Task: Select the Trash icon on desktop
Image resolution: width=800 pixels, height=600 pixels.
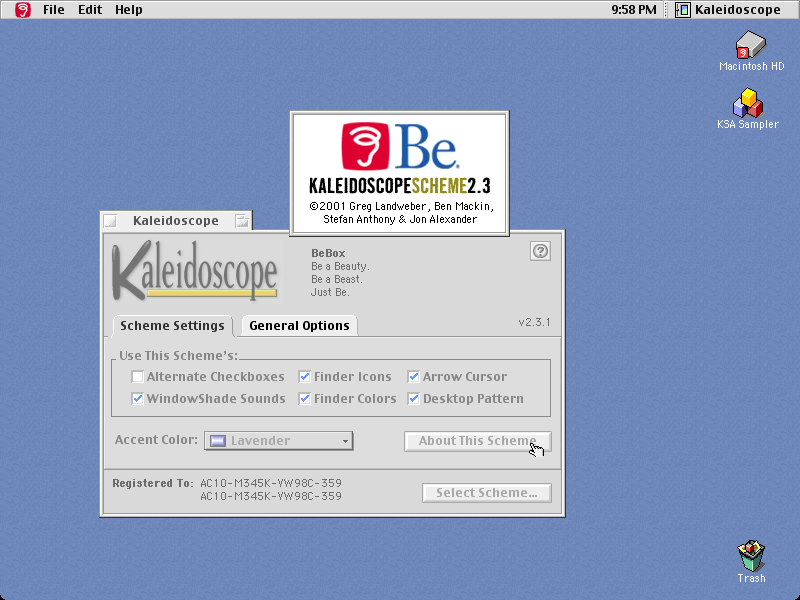Action: click(x=751, y=556)
